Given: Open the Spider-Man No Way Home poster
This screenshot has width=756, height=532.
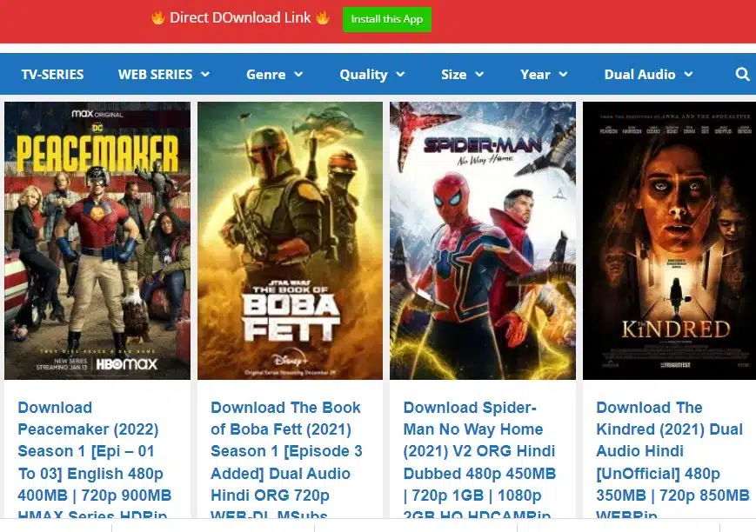Looking at the screenshot, I should [483, 241].
